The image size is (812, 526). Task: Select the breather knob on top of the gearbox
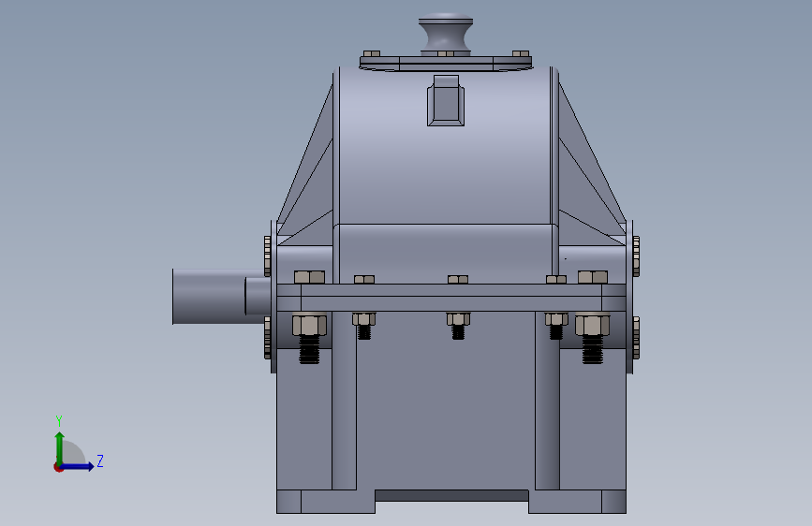click(446, 34)
